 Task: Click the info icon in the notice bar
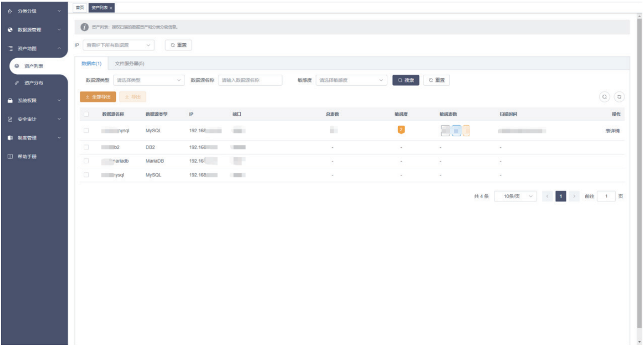pos(85,27)
